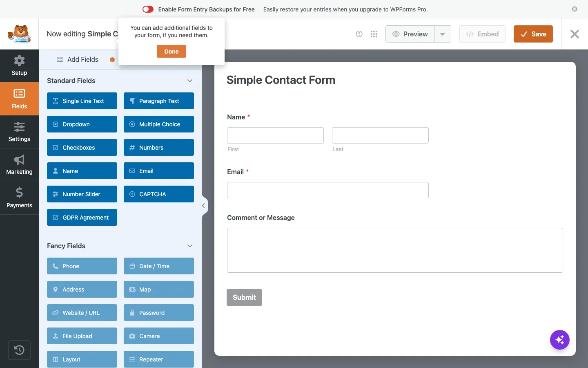
Task: Add a Paragraph Text field
Action: click(x=159, y=101)
